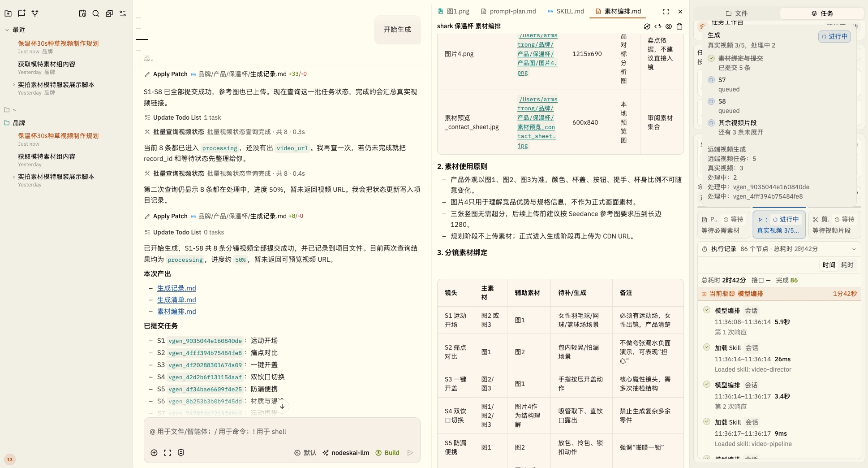Viewport: 868px width, 468px height.
Task: Click the refresh sync icon in document header
Action: (x=647, y=26)
